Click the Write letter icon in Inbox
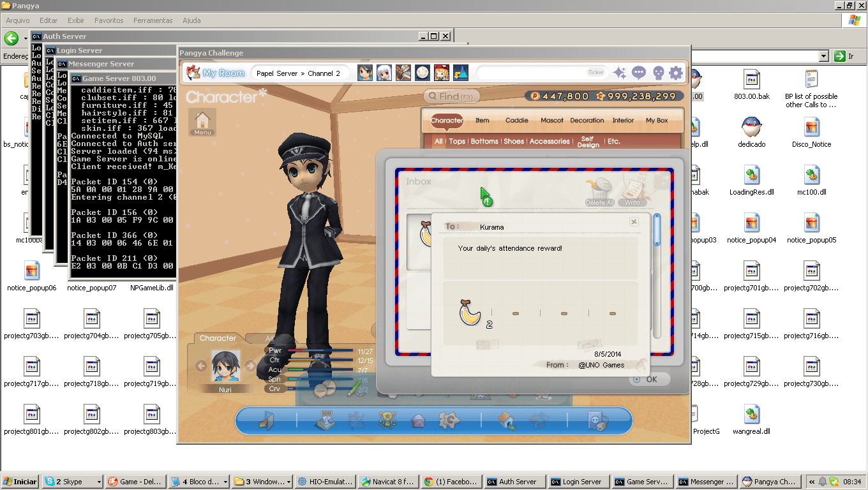This screenshot has width=868, height=490. tap(632, 191)
